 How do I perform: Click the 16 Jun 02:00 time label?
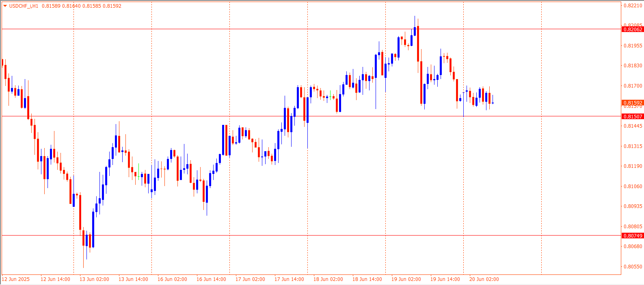(172, 279)
